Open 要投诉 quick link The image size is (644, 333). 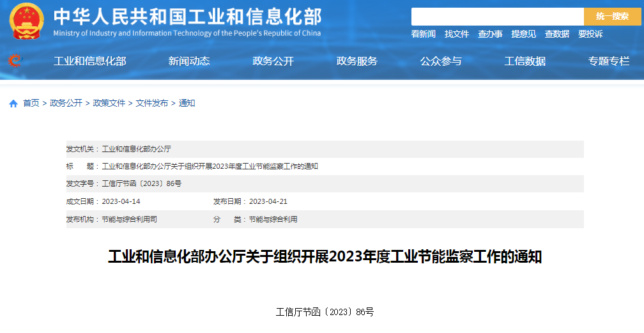click(x=590, y=34)
